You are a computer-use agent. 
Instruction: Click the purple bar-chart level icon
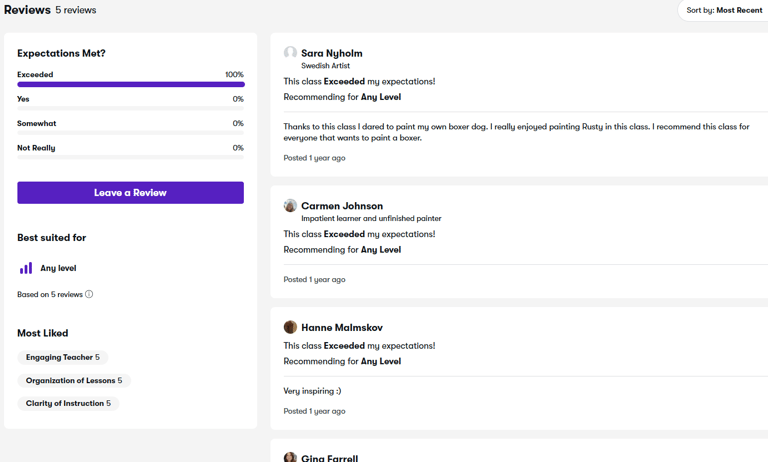[26, 268]
